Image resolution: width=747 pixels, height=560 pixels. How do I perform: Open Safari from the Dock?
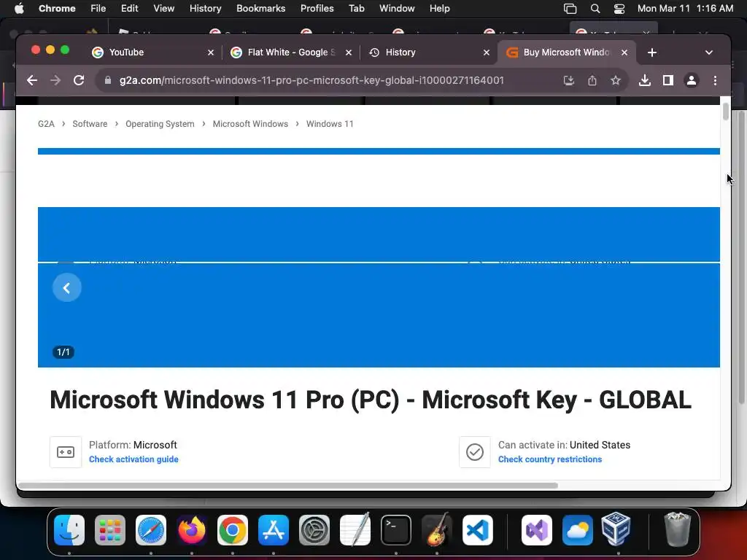(x=151, y=530)
